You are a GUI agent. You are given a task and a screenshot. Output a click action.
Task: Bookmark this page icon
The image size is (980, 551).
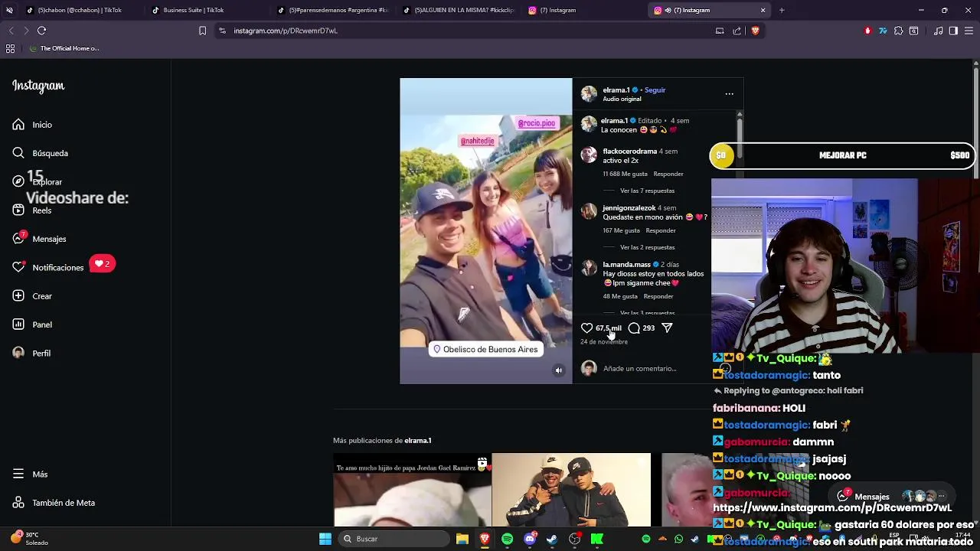tap(202, 31)
